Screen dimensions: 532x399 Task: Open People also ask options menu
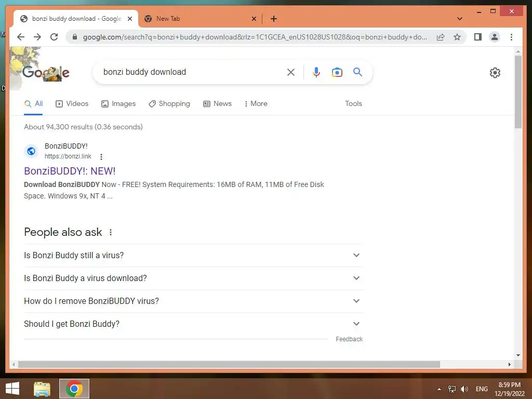click(111, 232)
